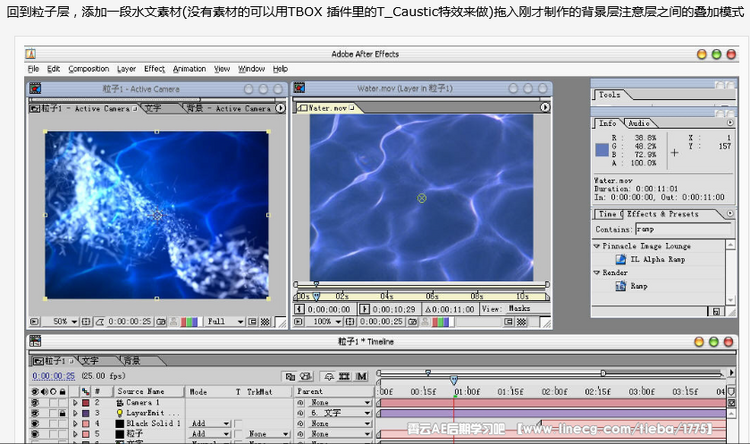This screenshot has height=444, width=750.
Task: Take snapshot in the comp viewer
Action: (161, 322)
